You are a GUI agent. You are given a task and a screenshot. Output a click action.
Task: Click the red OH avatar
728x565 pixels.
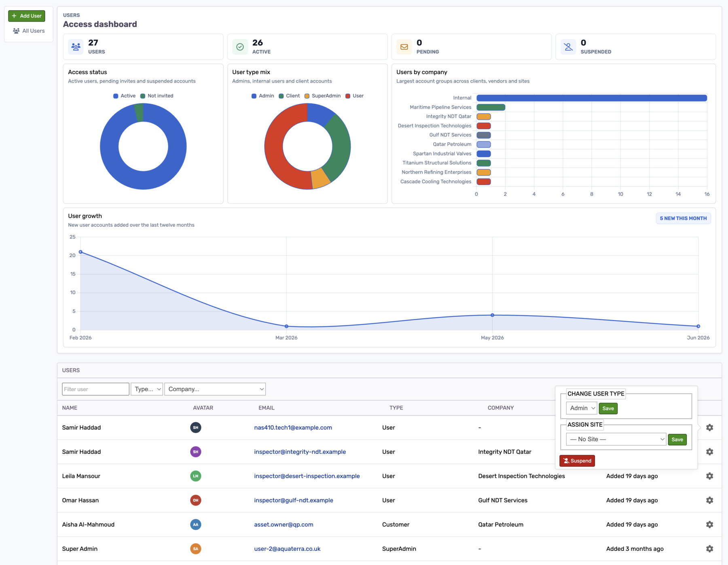196,500
